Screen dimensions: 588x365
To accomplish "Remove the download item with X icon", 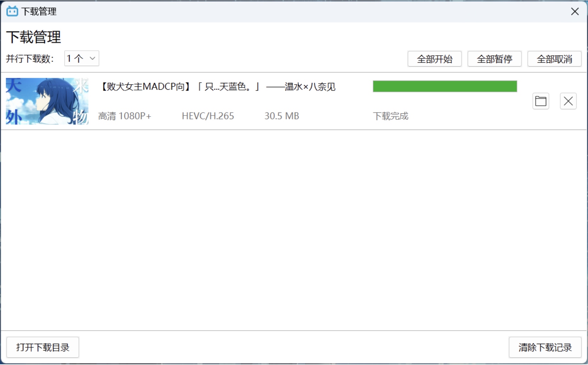I will [568, 101].
